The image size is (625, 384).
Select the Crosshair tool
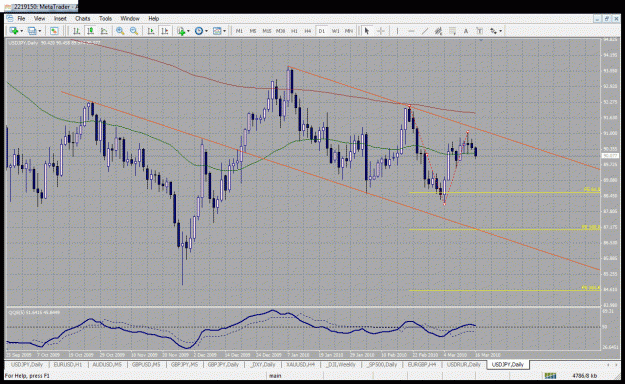381,31
